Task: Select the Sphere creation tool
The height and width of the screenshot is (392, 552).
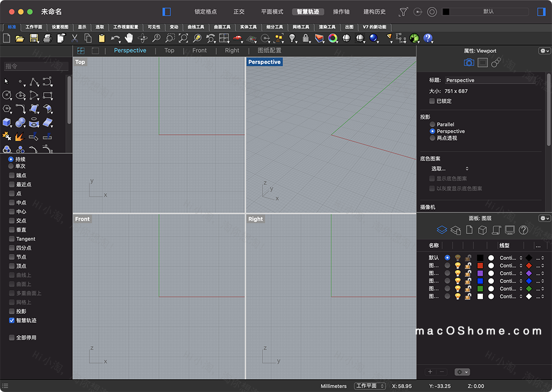Action: pyautogui.click(x=20, y=122)
